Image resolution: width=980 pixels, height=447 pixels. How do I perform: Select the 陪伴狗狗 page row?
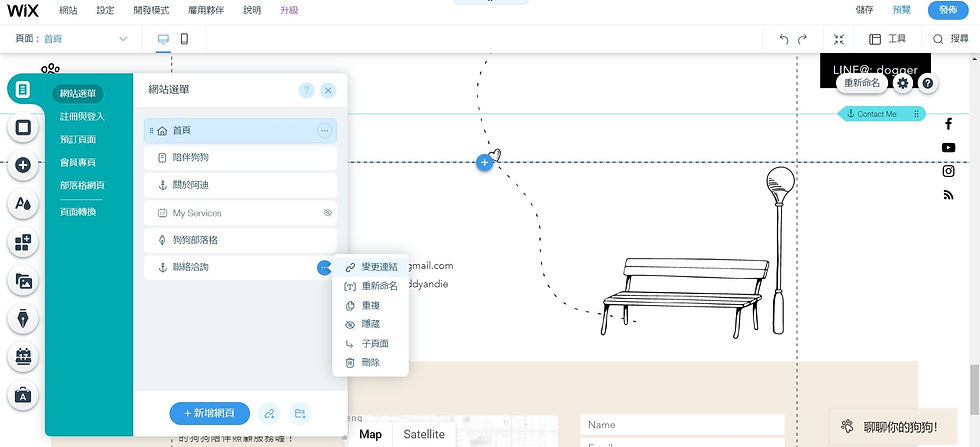[241, 158]
